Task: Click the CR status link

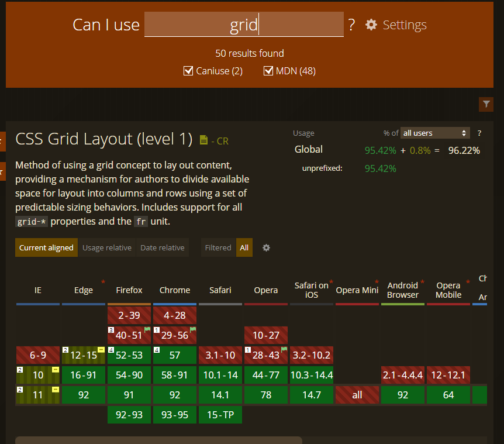Action: 222,141
